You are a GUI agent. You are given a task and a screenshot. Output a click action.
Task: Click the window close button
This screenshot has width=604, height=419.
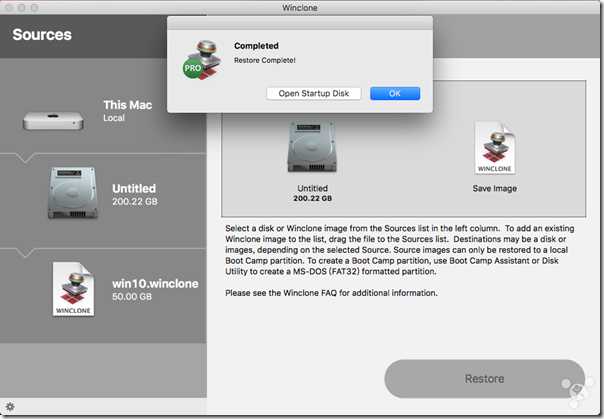point(9,7)
